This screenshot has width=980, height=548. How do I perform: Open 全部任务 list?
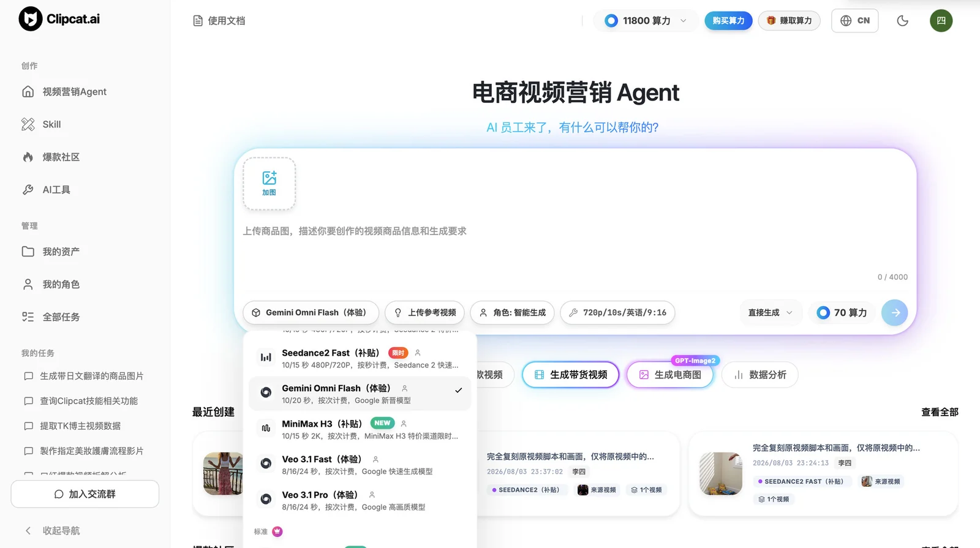coord(85,317)
